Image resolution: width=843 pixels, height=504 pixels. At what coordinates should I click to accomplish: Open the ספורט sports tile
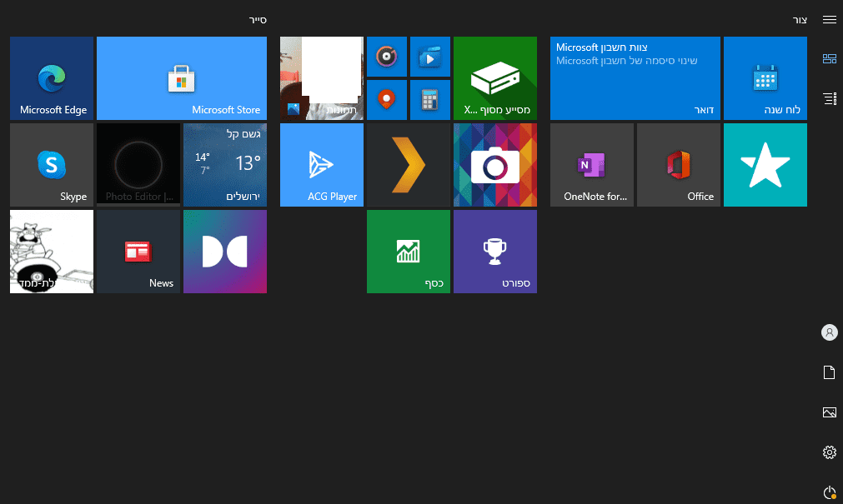[x=495, y=252]
